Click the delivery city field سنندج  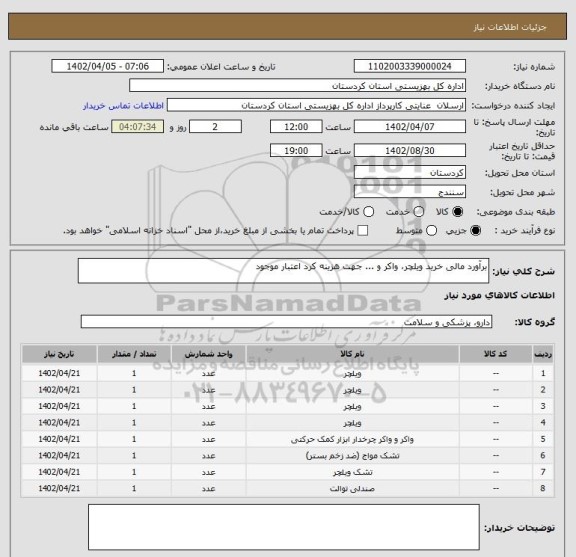coord(410,192)
